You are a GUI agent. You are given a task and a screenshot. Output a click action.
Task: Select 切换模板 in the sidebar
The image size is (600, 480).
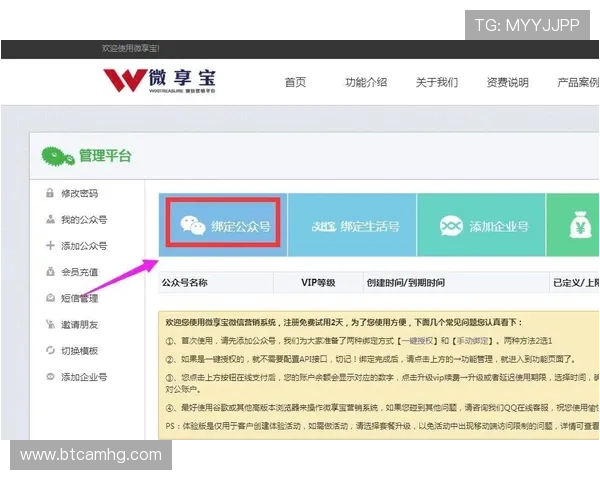[x=79, y=351]
